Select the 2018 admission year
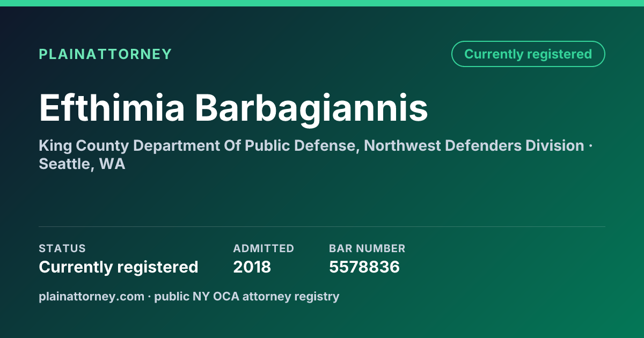Image resolution: width=644 pixels, height=338 pixels. (x=252, y=267)
